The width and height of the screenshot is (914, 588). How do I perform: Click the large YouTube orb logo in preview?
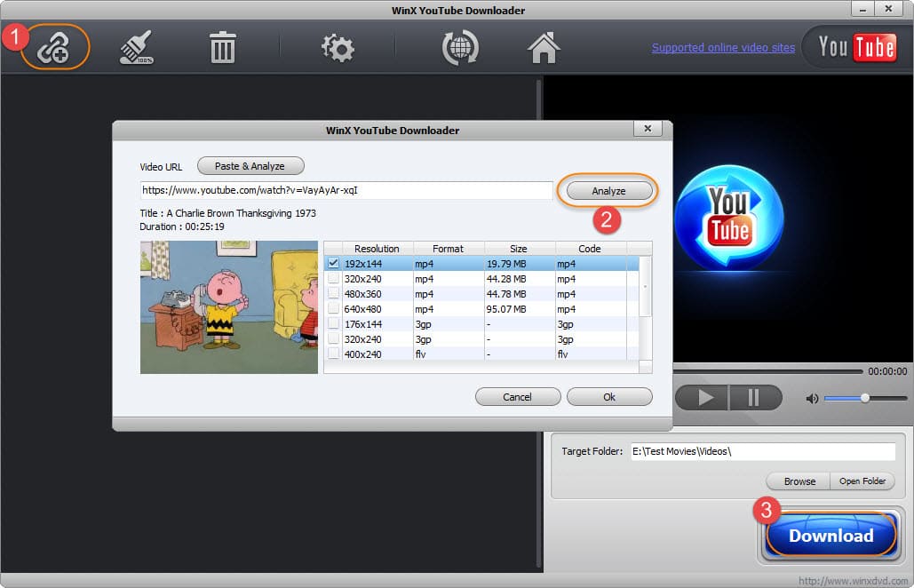click(729, 219)
